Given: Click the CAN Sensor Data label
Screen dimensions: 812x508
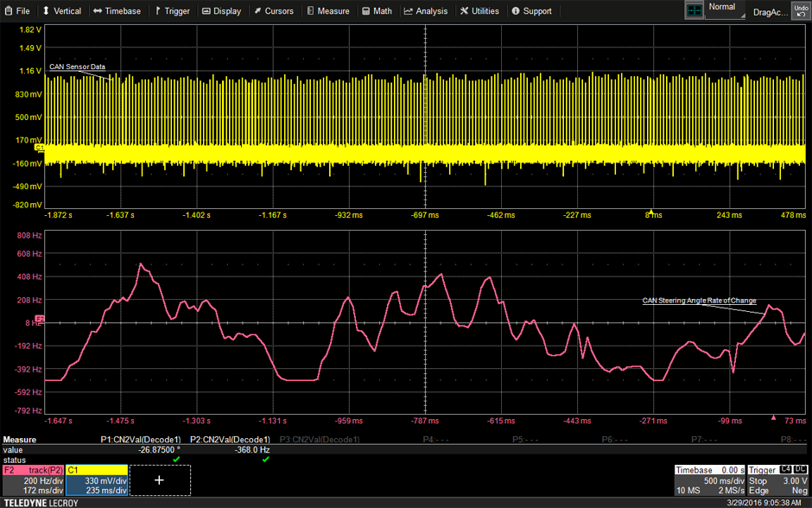Looking at the screenshot, I should pos(77,67).
